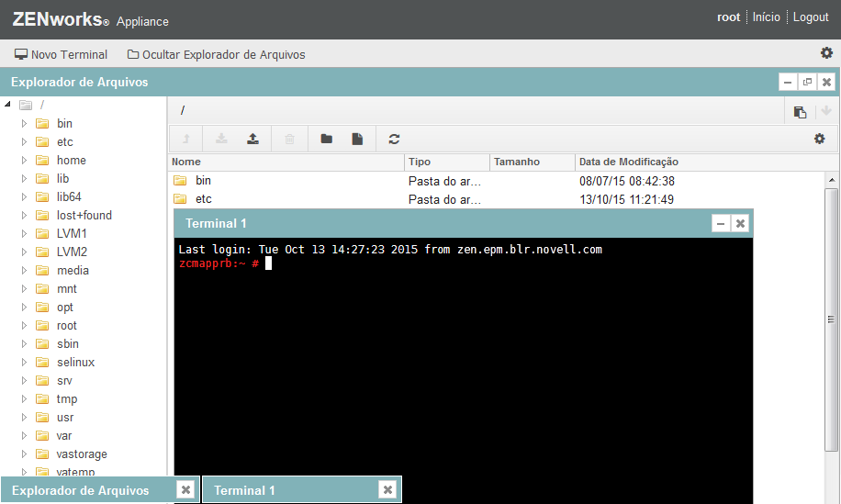Click date 13/10/15 11:21:49 cell
This screenshot has width=841, height=504.
[626, 199]
